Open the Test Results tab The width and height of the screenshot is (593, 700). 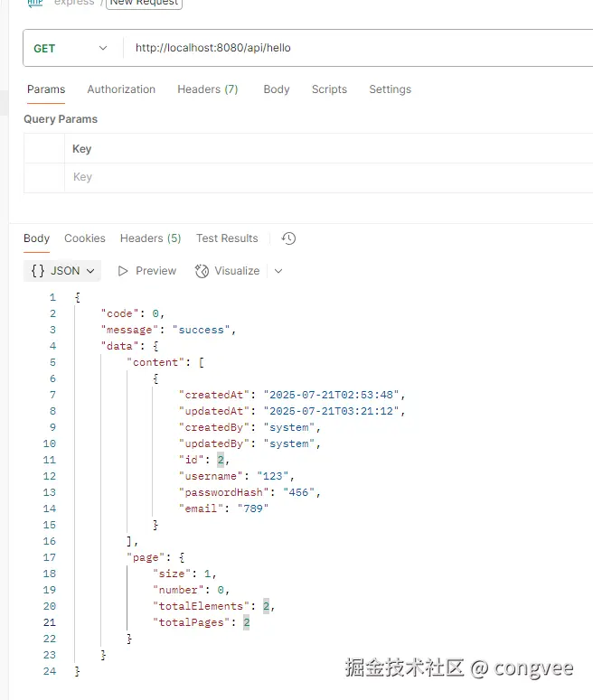tap(227, 238)
